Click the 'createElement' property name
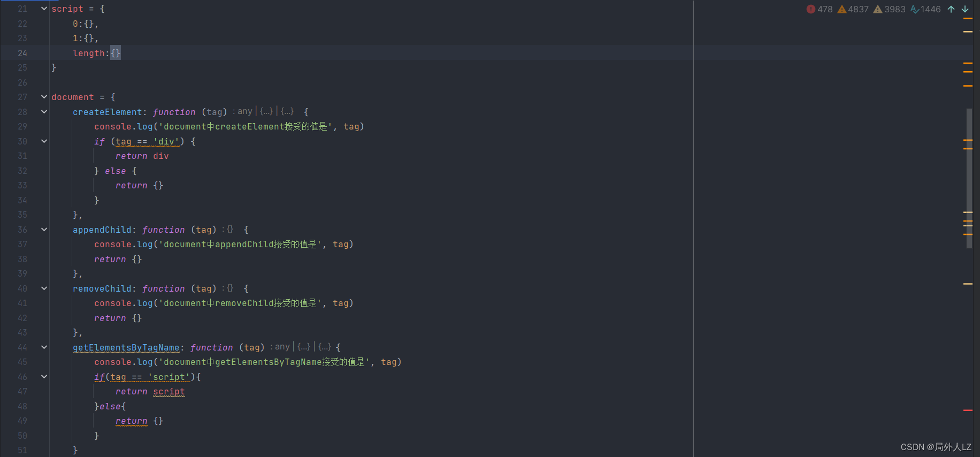This screenshot has width=980, height=457. coord(108,112)
